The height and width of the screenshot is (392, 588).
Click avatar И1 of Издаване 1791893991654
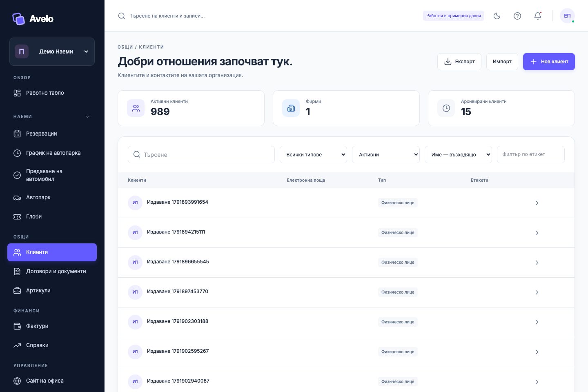point(135,203)
